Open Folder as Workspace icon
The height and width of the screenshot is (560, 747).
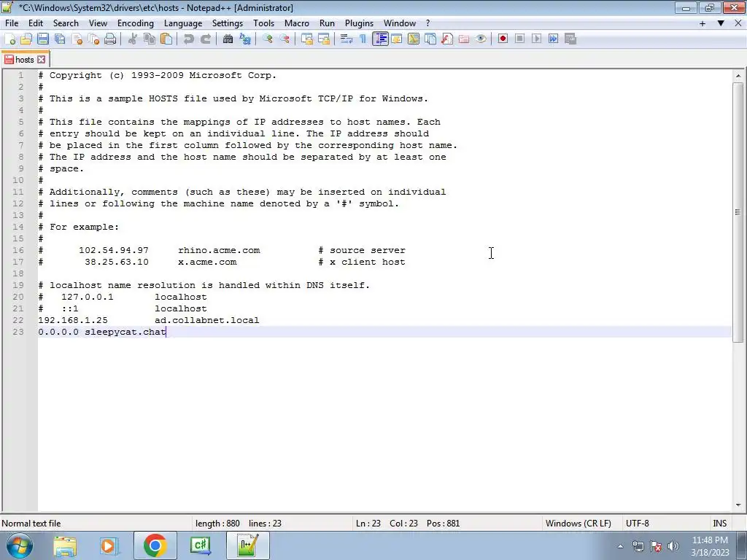click(463, 39)
